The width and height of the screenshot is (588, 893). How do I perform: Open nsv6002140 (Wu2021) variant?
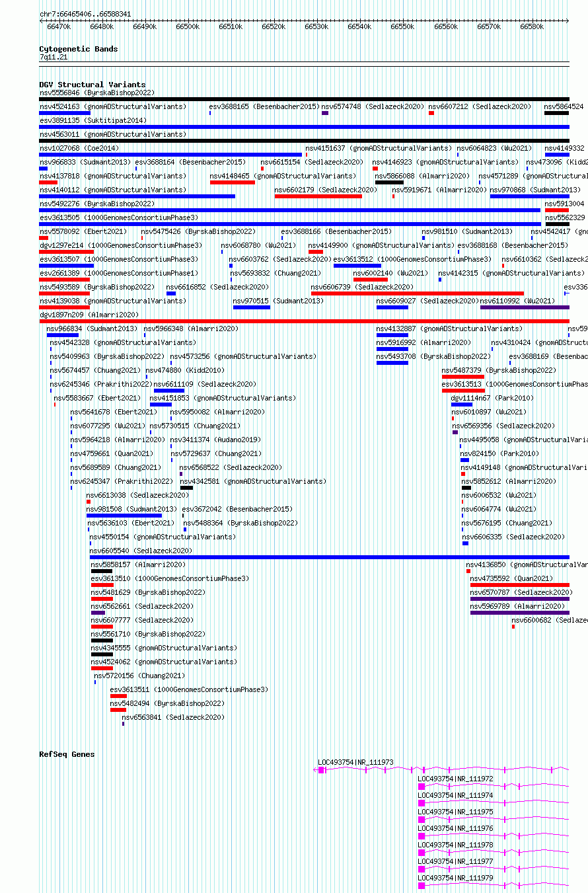pyautogui.click(x=390, y=273)
